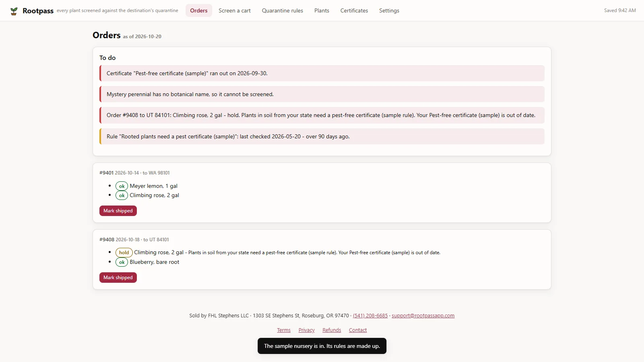Open the Certificates section
Viewport: 644px width, 362px height.
click(354, 10)
